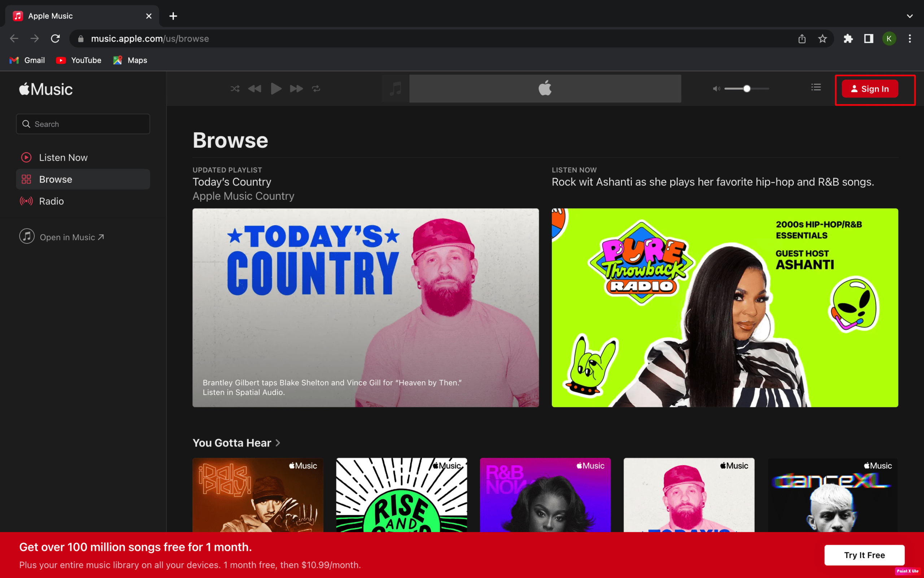
Task: Open the Rise and Grind playlist tile
Action: [x=401, y=495]
